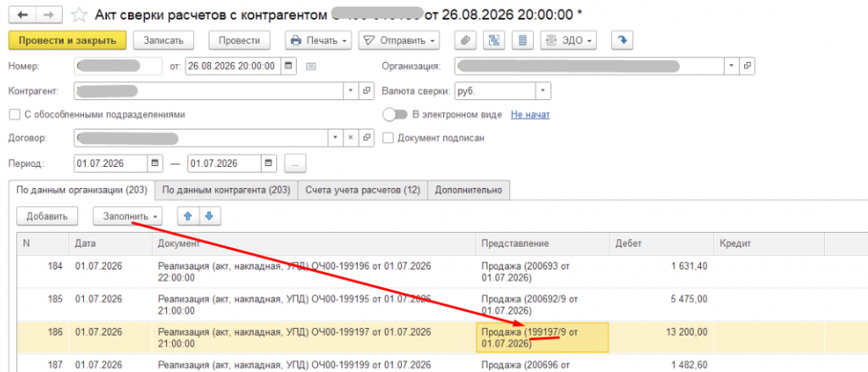Open the Счета учета расчетов tab
Viewport: 868px width, 372px height.
363,190
